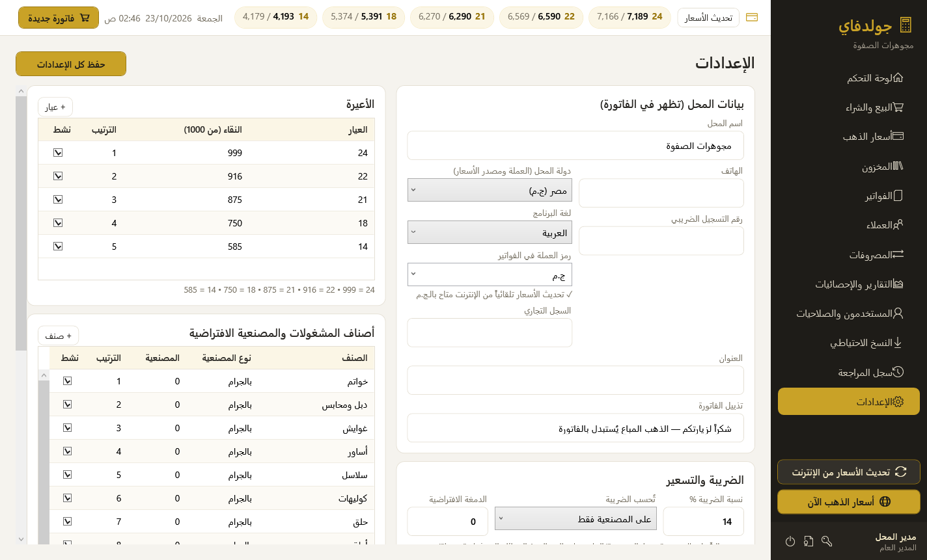
Task: Open customers via the people icon
Action: (898, 225)
